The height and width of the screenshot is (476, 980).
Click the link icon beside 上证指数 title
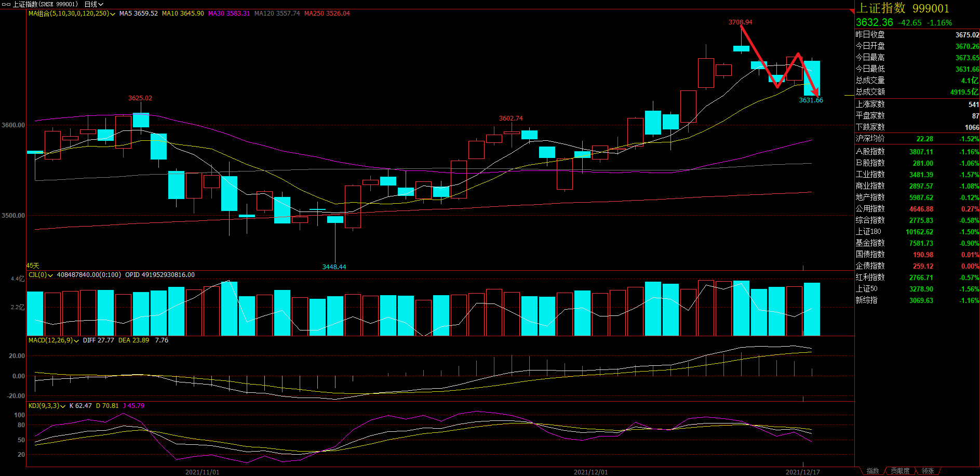pyautogui.click(x=6, y=4)
